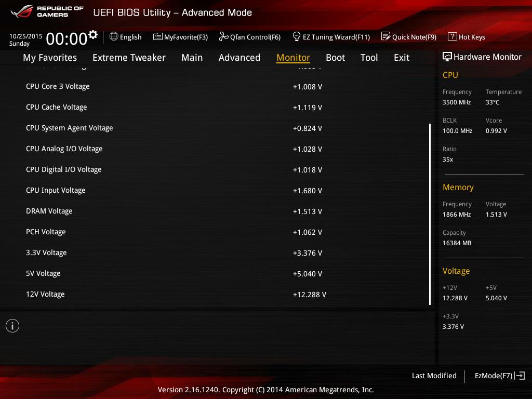Open the Tool tab

[369, 58]
